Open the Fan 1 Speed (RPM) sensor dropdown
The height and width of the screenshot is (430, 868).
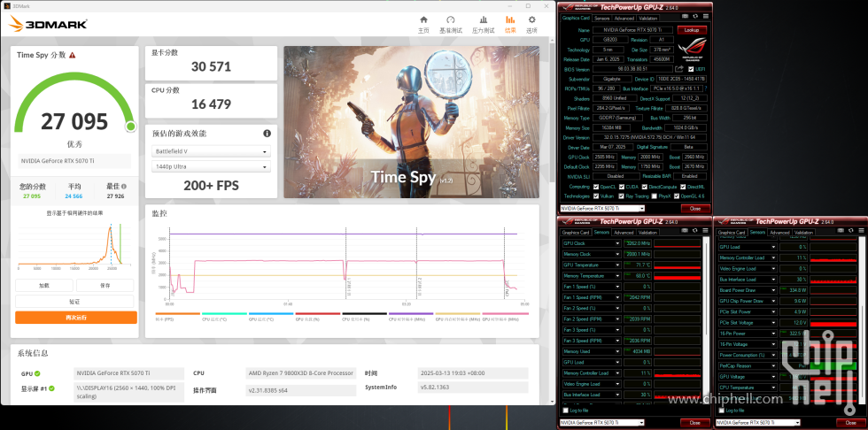point(618,297)
